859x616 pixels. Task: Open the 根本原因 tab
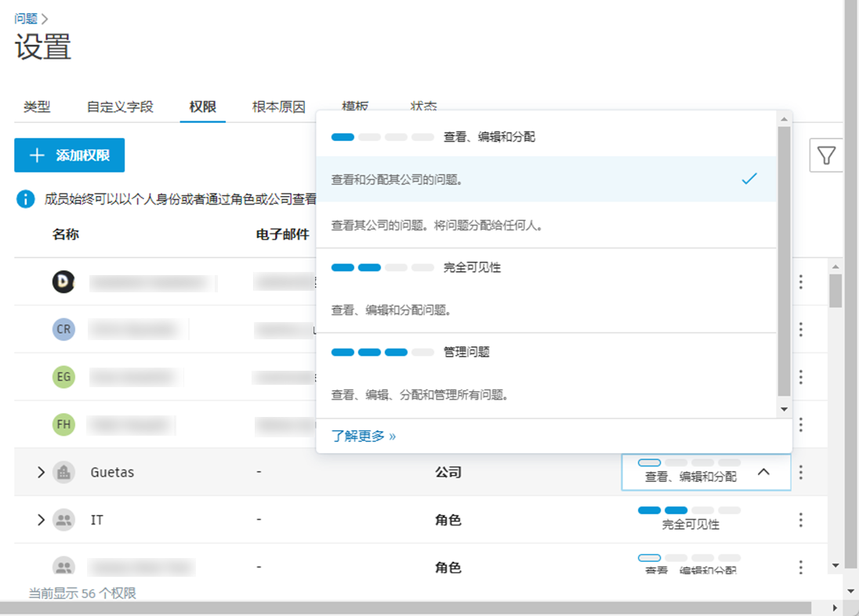click(x=279, y=107)
